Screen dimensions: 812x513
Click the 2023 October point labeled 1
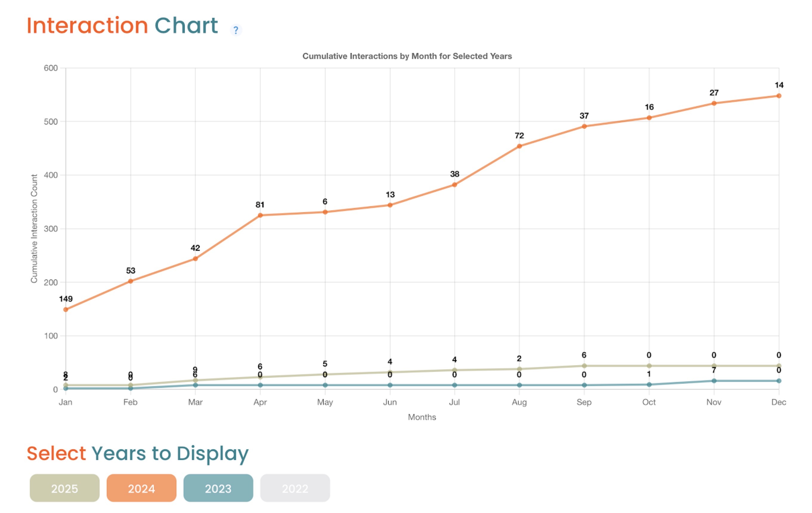(x=649, y=385)
